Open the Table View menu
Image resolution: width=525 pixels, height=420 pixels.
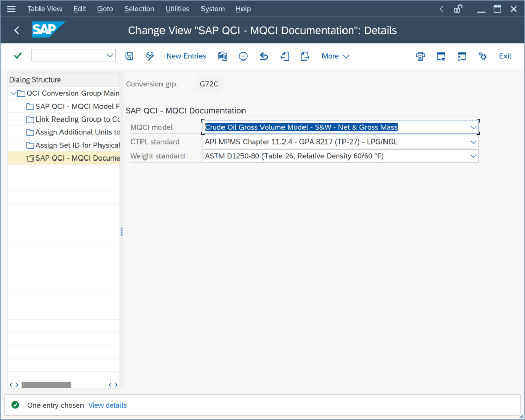click(x=45, y=9)
